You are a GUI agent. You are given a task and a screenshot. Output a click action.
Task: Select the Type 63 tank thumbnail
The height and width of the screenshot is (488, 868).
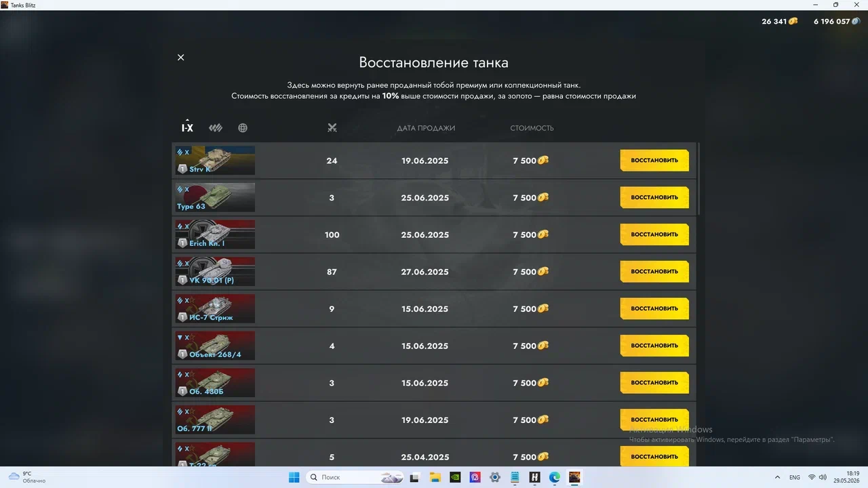coord(215,197)
